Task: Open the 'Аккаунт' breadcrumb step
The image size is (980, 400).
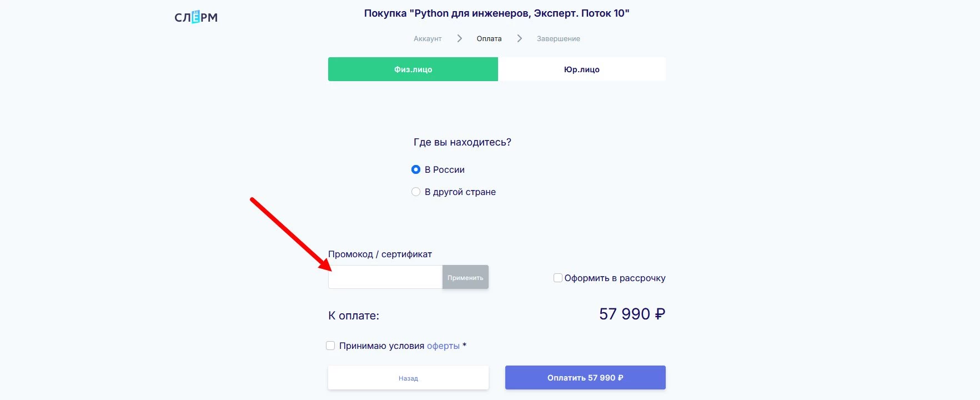Action: click(x=426, y=38)
